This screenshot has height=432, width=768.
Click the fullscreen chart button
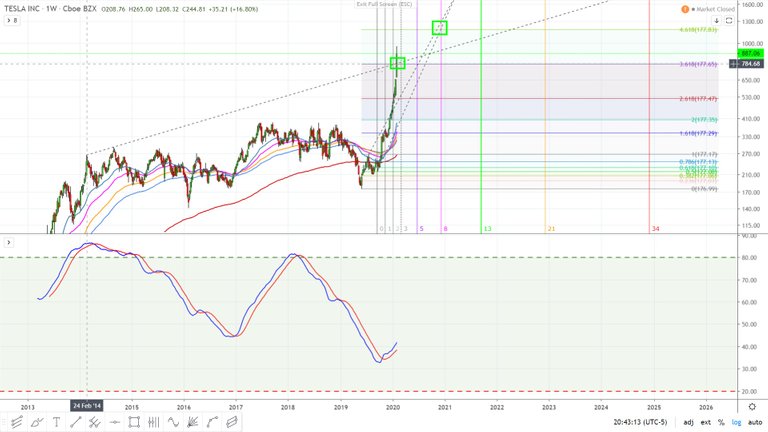click(x=729, y=21)
